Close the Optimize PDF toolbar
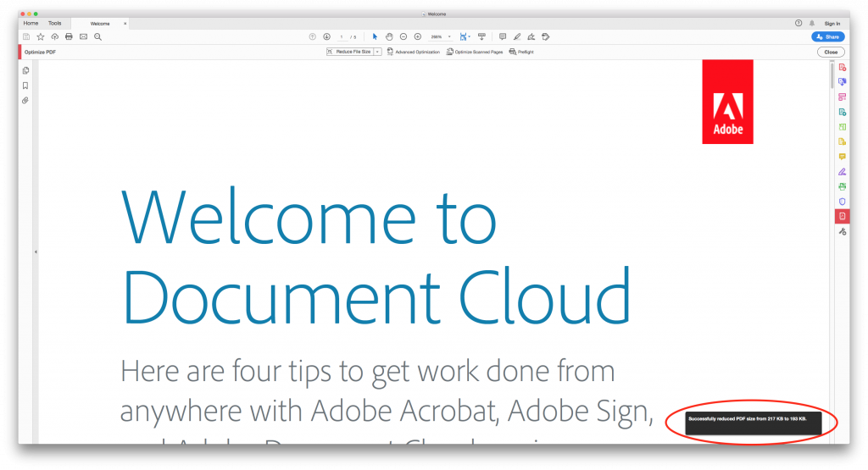 tap(831, 52)
